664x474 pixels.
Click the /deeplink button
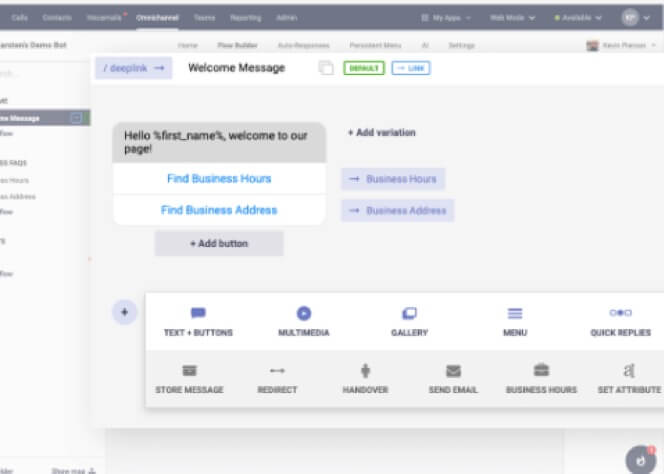click(134, 68)
